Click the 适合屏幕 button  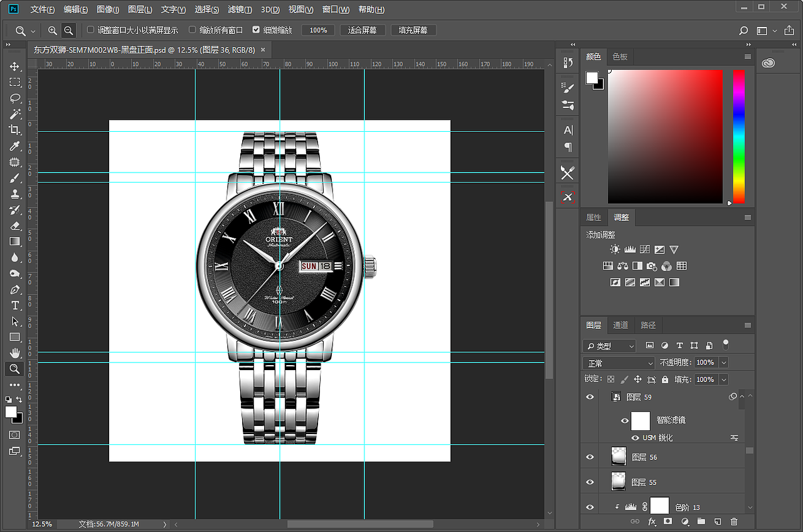[x=363, y=30]
